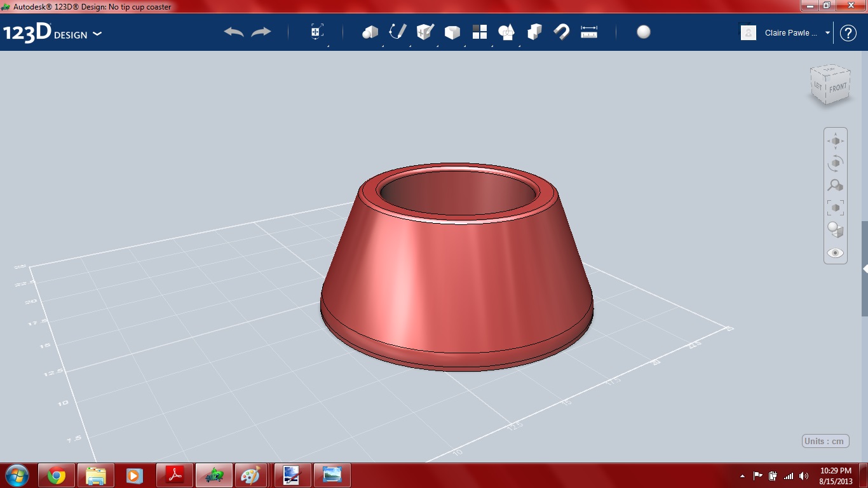This screenshot has width=868, height=488.
Task: Open Windows Media Player from the taskbar
Action: (135, 475)
